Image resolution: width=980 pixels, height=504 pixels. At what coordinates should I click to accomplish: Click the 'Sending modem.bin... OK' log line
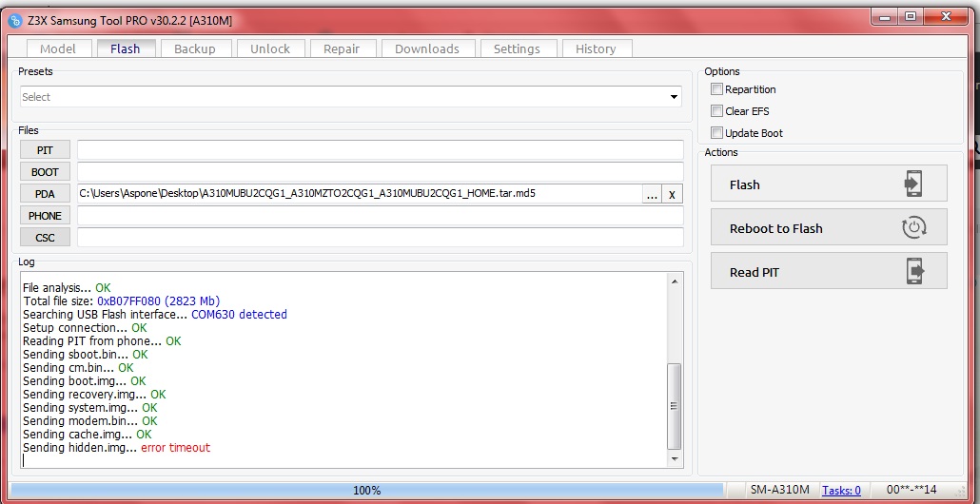[x=90, y=421]
